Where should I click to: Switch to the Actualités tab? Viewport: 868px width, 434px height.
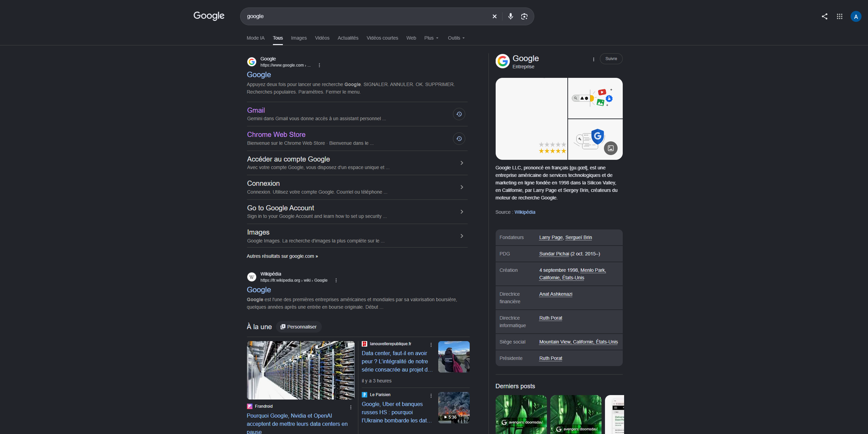pos(348,38)
